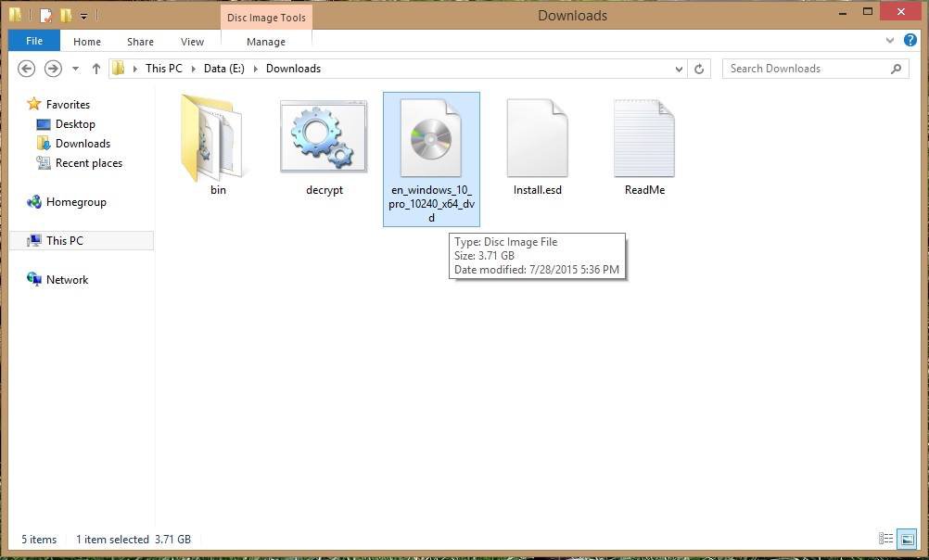Open the Manage tab under Disc Image Tools

click(266, 42)
